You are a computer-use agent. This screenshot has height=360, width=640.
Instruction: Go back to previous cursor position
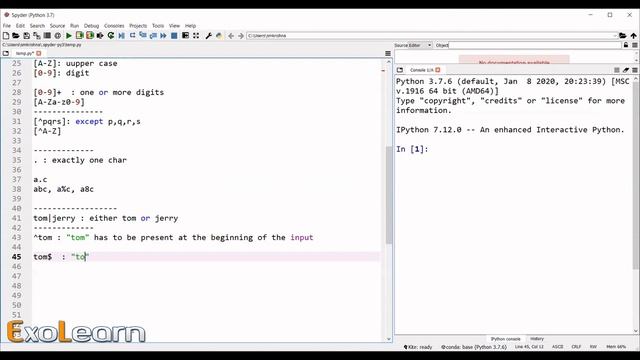tap(231, 36)
